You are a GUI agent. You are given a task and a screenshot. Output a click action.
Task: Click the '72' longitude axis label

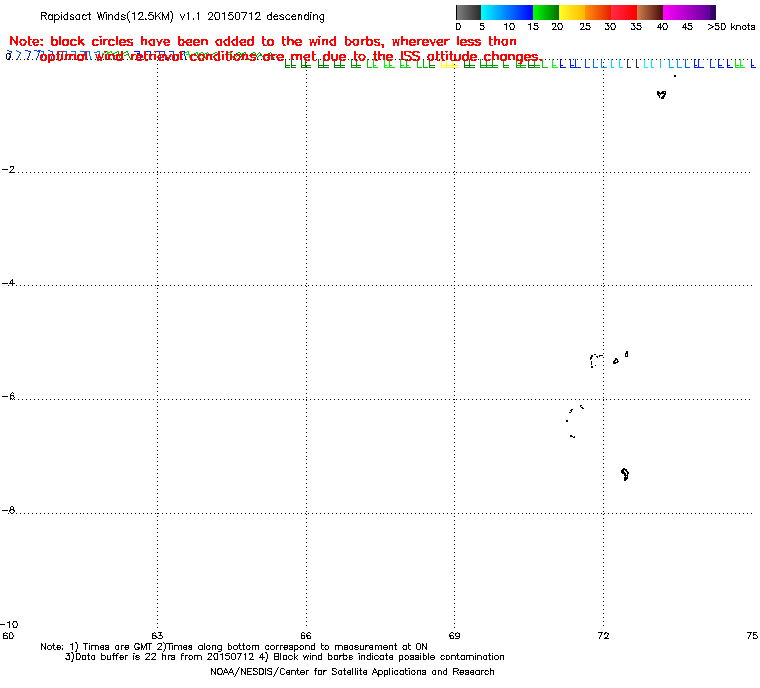[x=603, y=635]
